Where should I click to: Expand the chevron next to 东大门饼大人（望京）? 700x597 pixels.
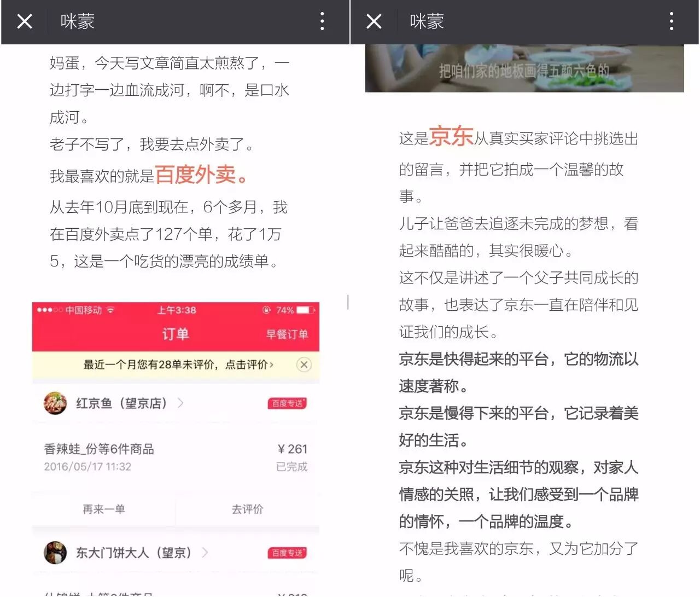205,553
